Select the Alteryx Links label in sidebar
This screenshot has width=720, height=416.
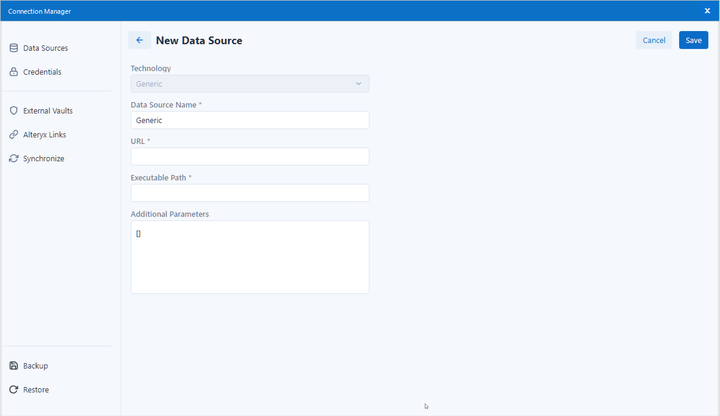(45, 135)
